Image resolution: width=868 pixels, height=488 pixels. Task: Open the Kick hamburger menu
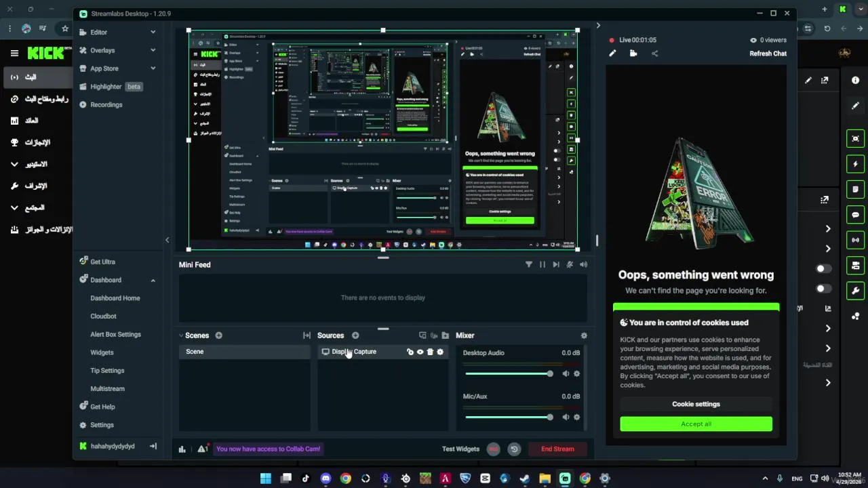tap(14, 53)
